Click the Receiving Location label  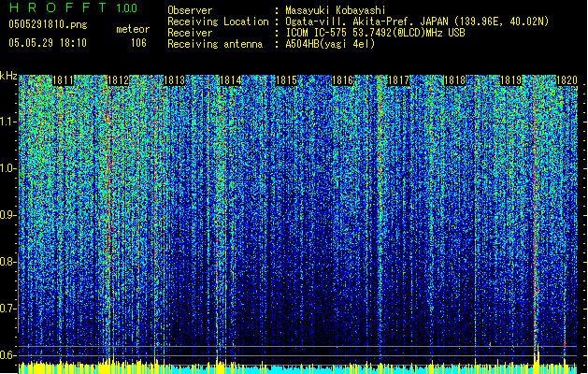(x=218, y=22)
